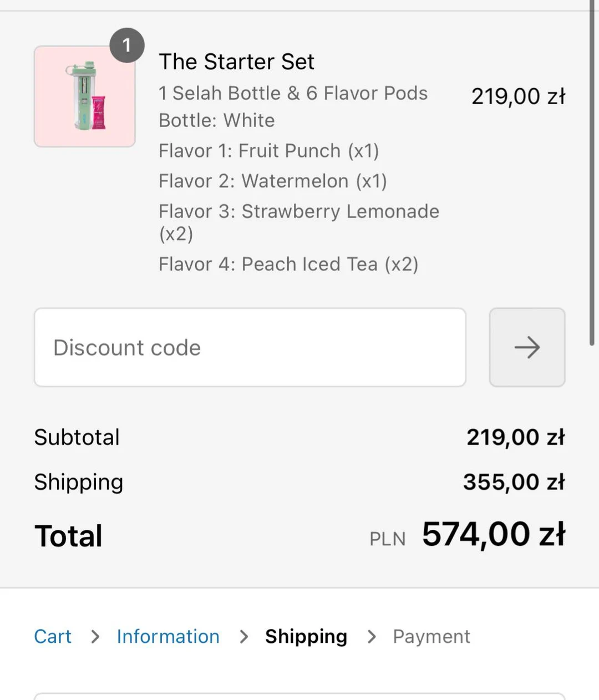Viewport: 599px width, 700px height.
Task: Click the Payment step in the breadcrumb
Action: coord(432,637)
